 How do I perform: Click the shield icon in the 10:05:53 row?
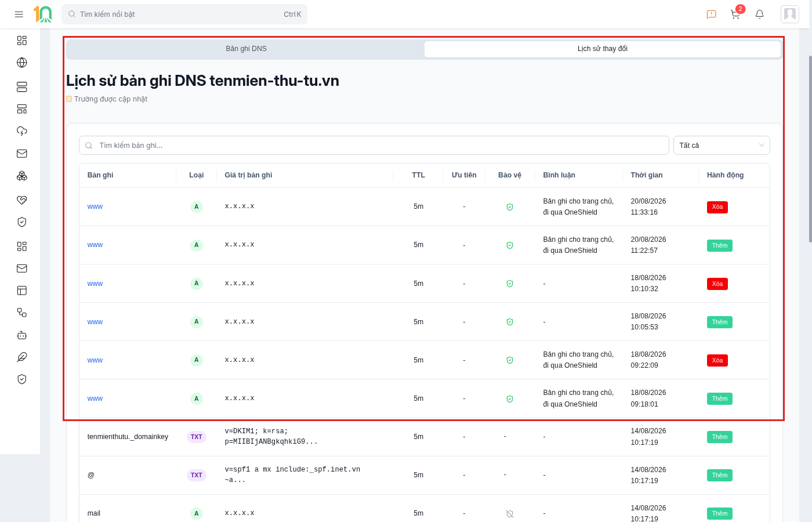[x=510, y=322]
